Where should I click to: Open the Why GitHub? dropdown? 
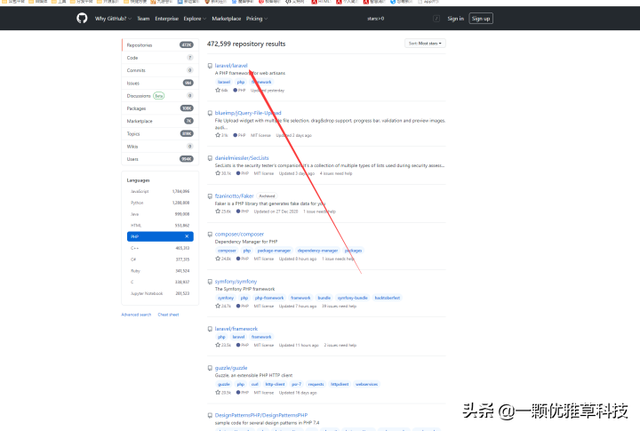point(113,18)
